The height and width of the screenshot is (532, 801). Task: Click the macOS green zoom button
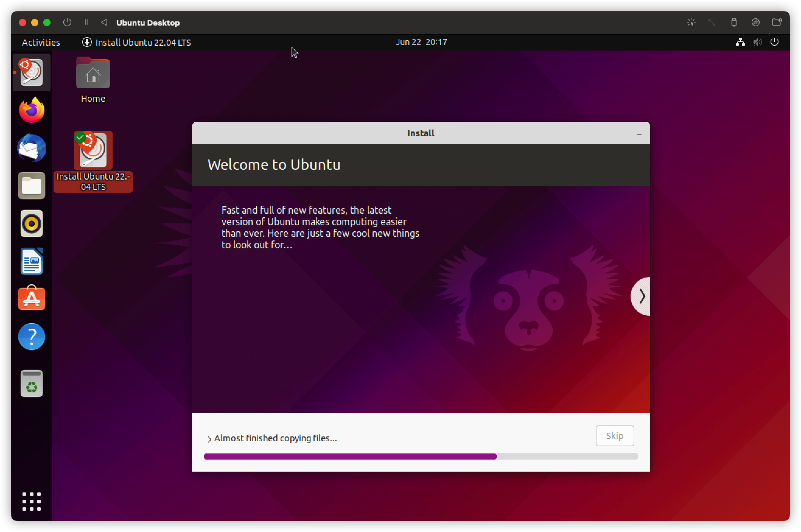coord(47,23)
